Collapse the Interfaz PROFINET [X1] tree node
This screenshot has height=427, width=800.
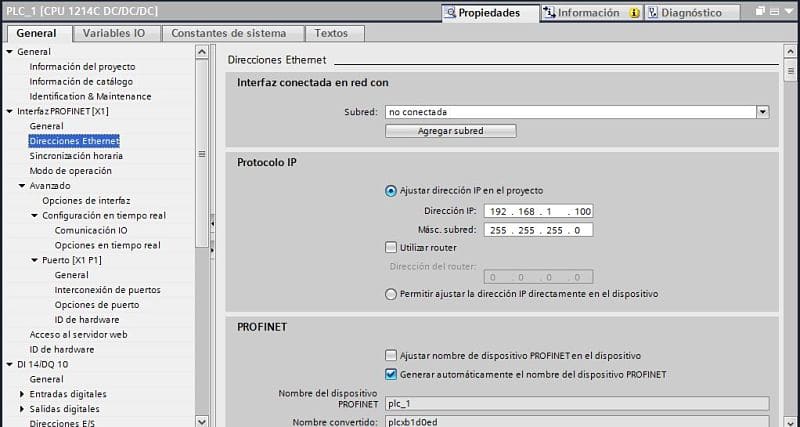pos(9,111)
